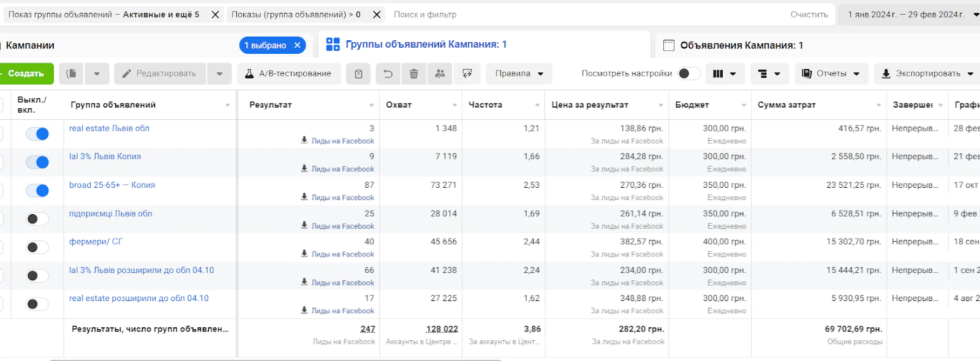Click the trash delete icon
Viewport: 980px width, 361px height.
click(414, 73)
